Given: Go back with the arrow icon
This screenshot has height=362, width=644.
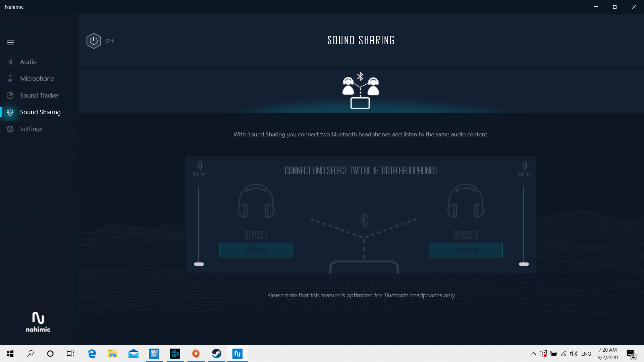Looking at the screenshot, I should (10, 23).
